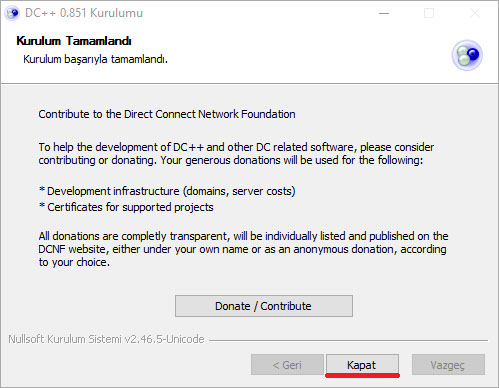Click the paragraph about transparent donations
This screenshot has width=499, height=388.
(243, 249)
